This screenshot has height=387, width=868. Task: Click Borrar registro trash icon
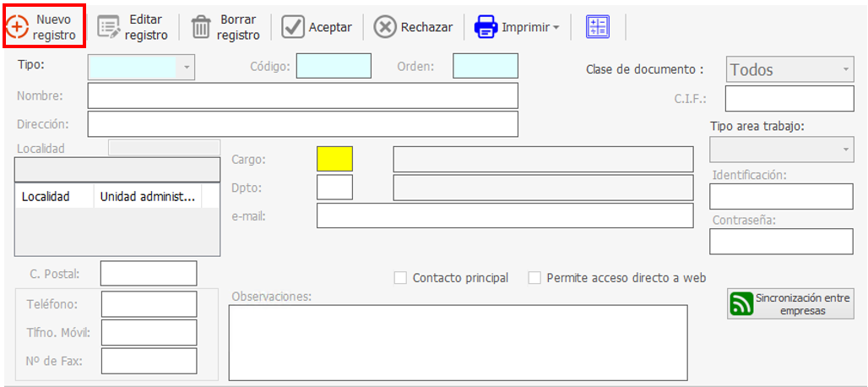201,27
